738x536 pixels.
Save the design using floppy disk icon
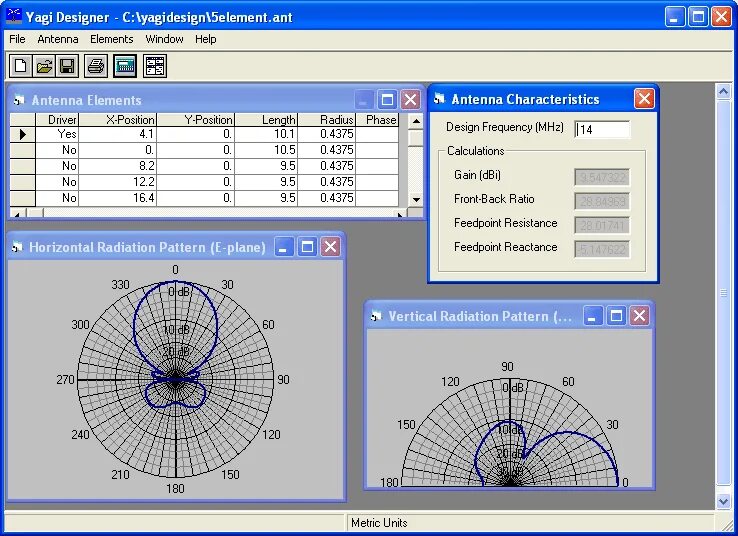[67, 66]
